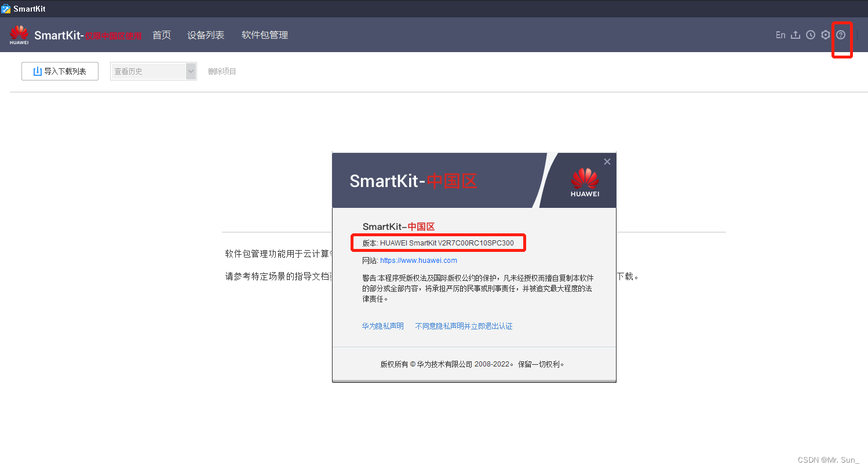The height and width of the screenshot is (469, 868).
Task: Click the 导入下载列表 button
Action: click(x=60, y=71)
